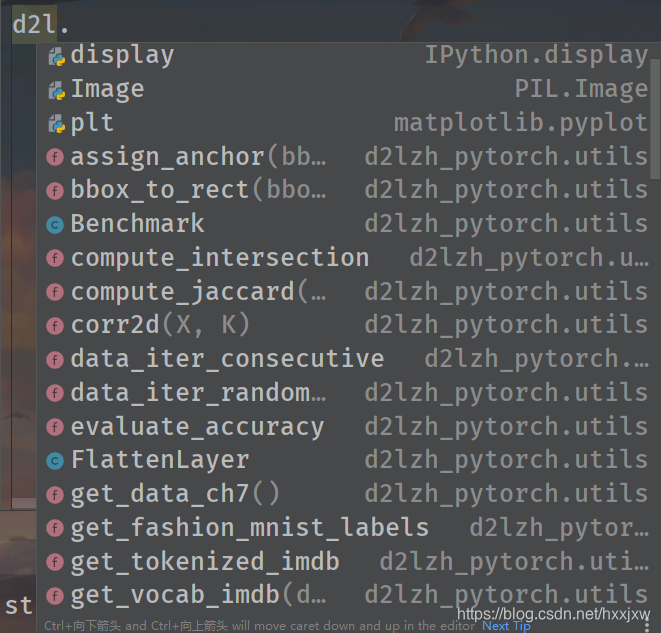Click the Python module icon beside display

click(x=56, y=56)
